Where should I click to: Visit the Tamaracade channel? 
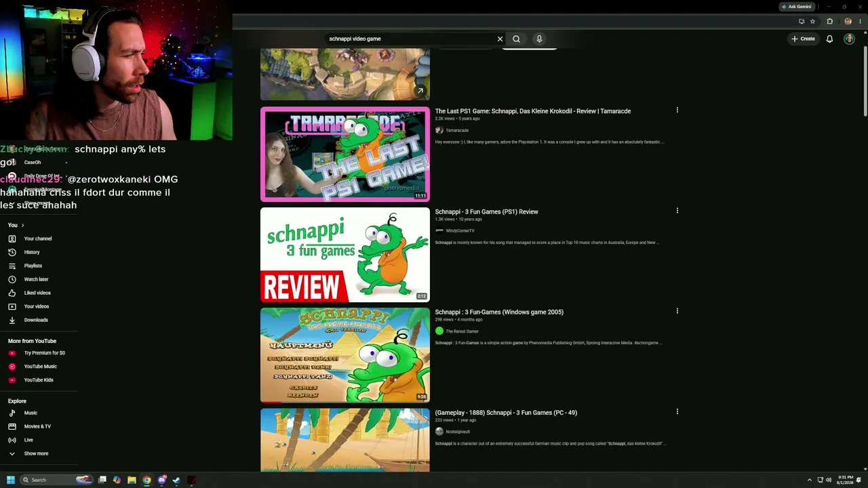point(457,130)
